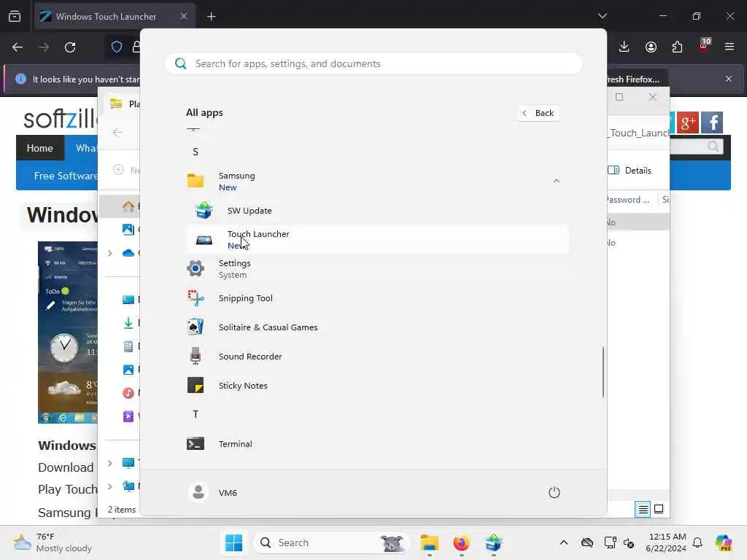
Task: Click the Power button in Start menu
Action: coord(554,492)
